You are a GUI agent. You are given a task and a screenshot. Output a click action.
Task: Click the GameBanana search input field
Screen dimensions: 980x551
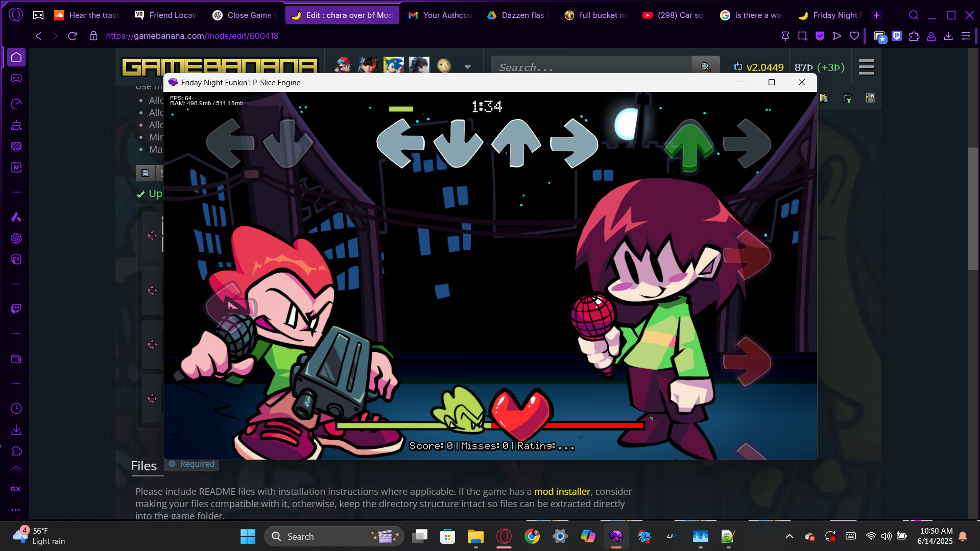pyautogui.click(x=587, y=67)
